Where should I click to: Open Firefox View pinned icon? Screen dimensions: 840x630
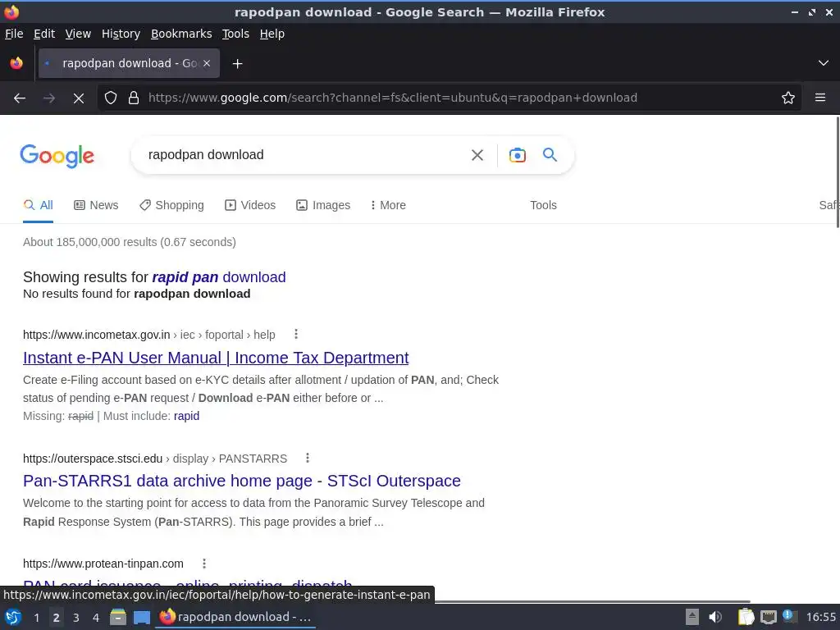[16, 63]
